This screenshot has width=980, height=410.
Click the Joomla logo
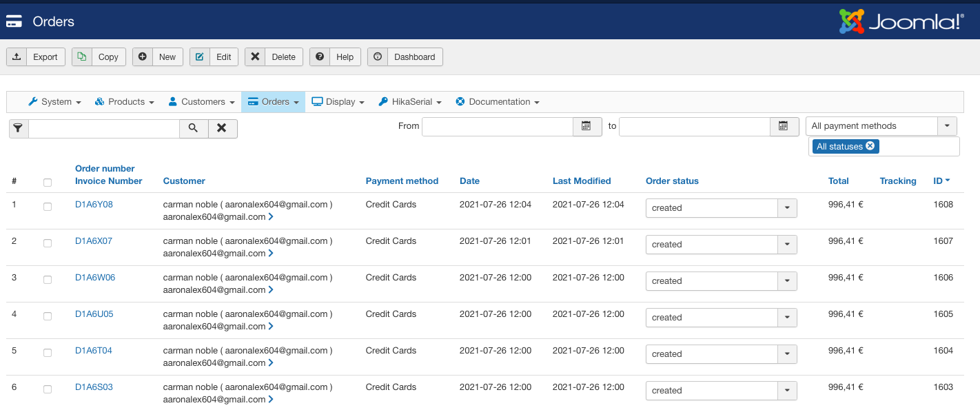coord(901,21)
